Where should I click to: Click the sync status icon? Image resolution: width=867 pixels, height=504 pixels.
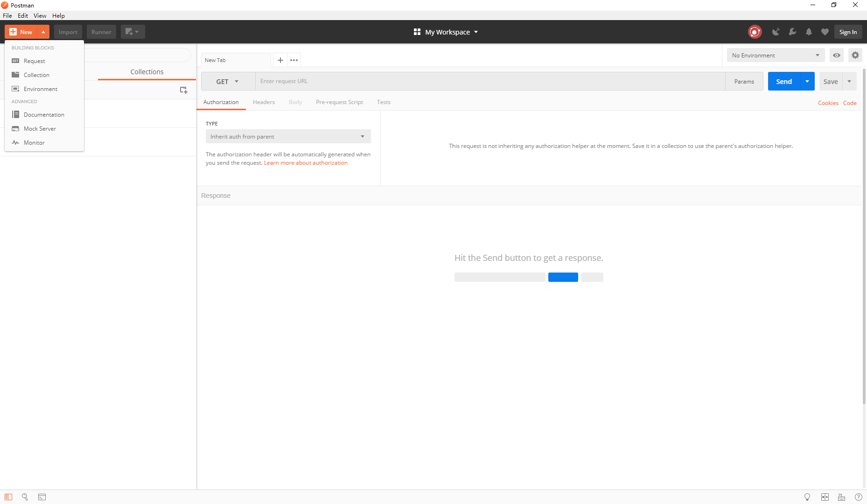755,32
